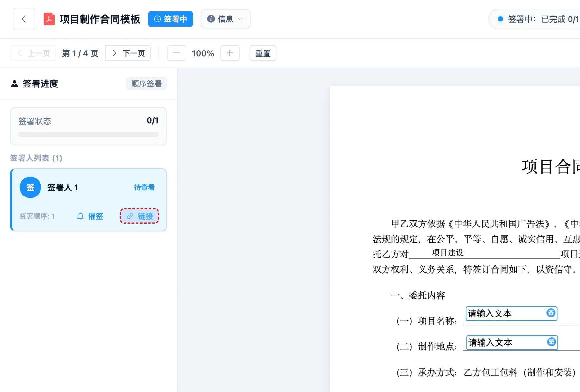
Task: Click the red PDF file icon
Action: click(x=49, y=19)
